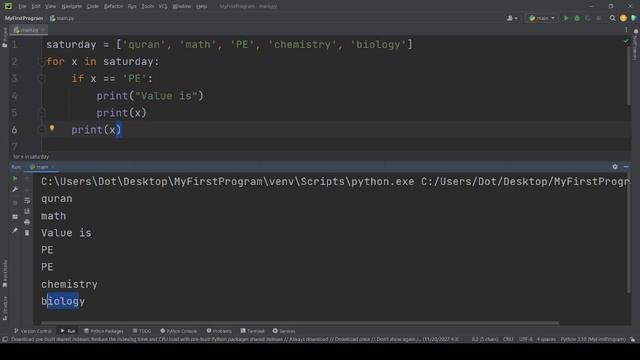Open the View menu
Viewport: 640px width, 360px height.
[x=50, y=6]
